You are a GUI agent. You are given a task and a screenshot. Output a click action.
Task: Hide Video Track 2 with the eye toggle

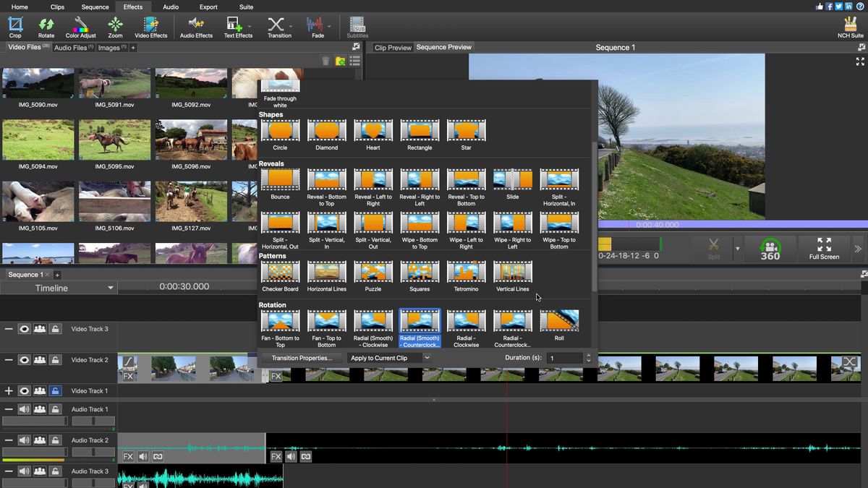pos(24,359)
